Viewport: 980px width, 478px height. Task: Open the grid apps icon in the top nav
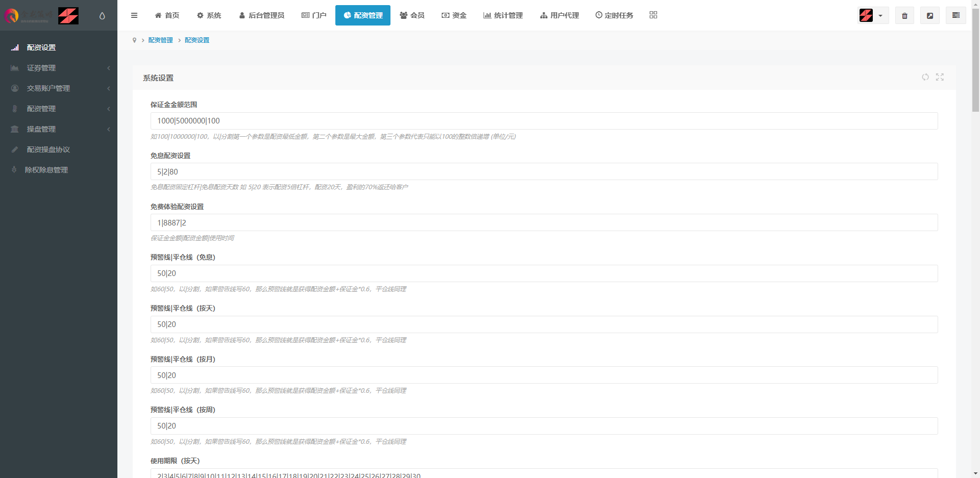click(653, 15)
